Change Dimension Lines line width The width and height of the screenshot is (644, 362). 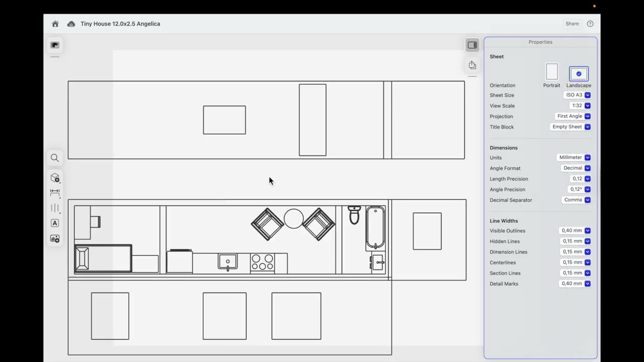point(575,251)
